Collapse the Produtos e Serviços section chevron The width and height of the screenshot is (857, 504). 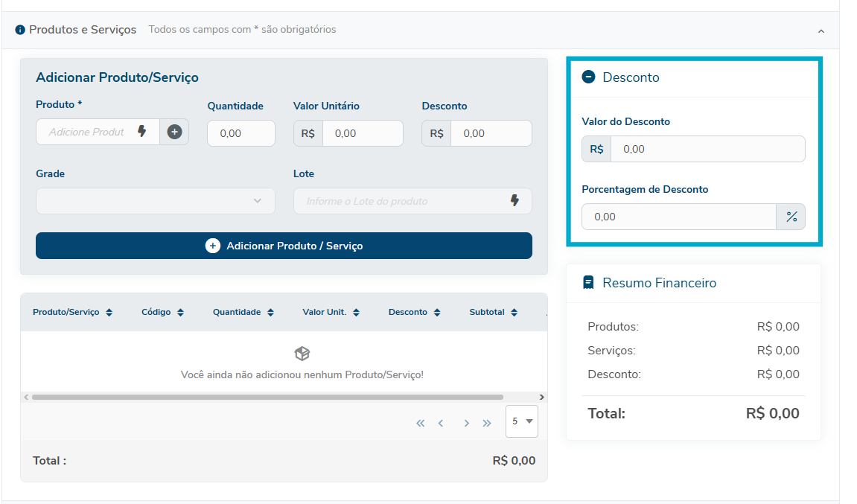coord(821,31)
